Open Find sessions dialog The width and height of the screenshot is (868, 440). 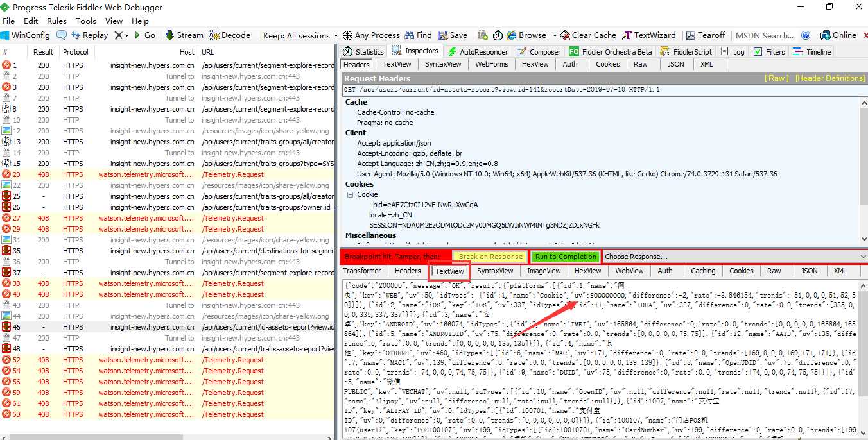point(418,35)
